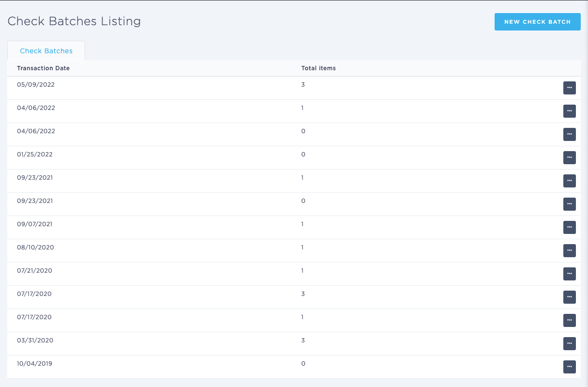This screenshot has height=387, width=588.
Task: Select the 05/09/2022 transaction date cell
Action: (36, 85)
